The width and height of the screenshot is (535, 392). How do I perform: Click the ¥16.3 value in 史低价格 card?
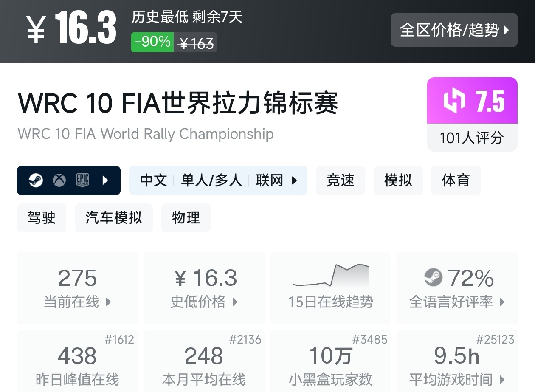pos(206,278)
